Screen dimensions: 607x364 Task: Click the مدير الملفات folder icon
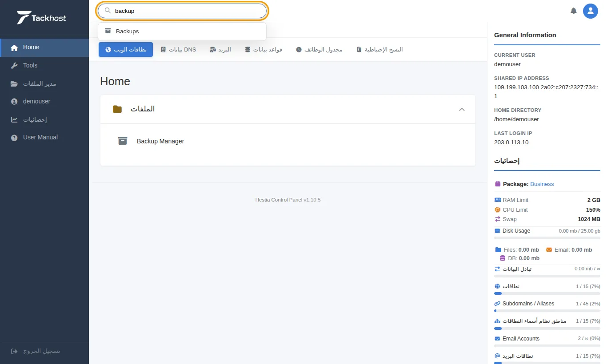(14, 83)
